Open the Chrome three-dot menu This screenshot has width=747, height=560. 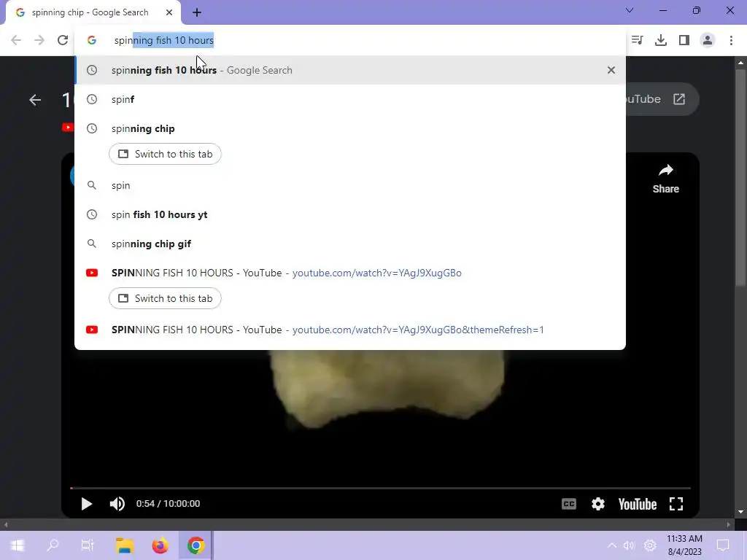[x=731, y=40]
